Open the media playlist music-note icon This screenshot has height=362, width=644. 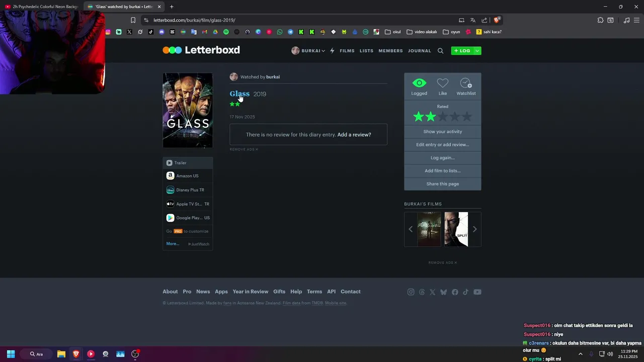pyautogui.click(x=626, y=20)
